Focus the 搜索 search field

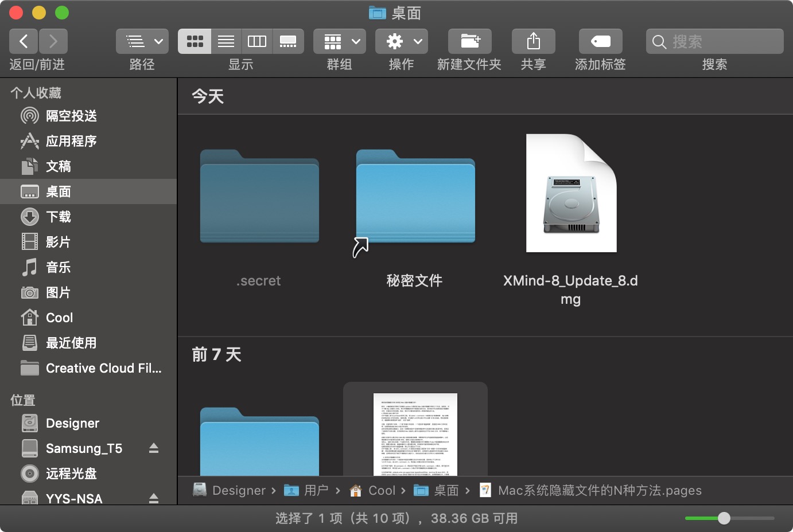click(715, 41)
